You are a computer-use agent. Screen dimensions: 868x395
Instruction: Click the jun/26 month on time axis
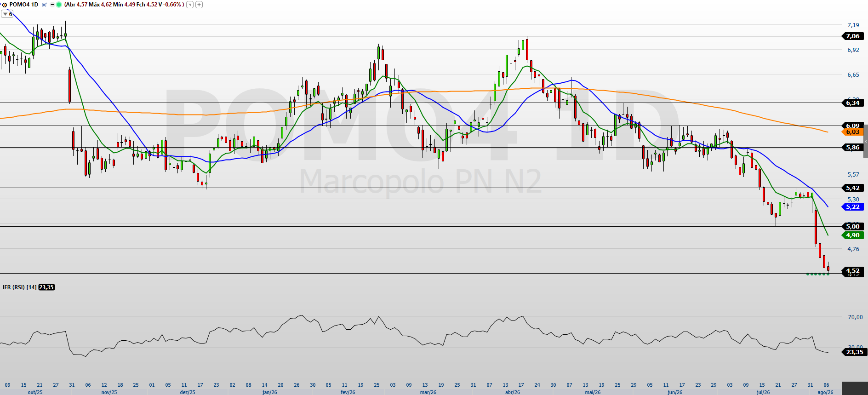(675, 392)
